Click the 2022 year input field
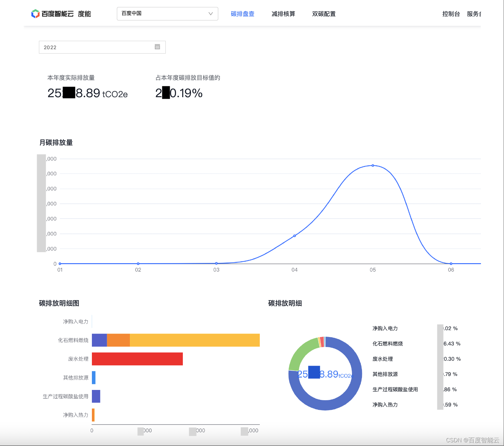The width and height of the screenshot is (504, 446). pos(102,47)
